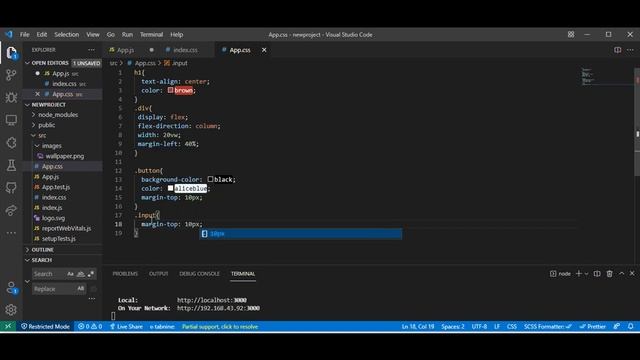Toggle Preserve Case in replace box
Viewport: 640px width, 360px height.
80,289
